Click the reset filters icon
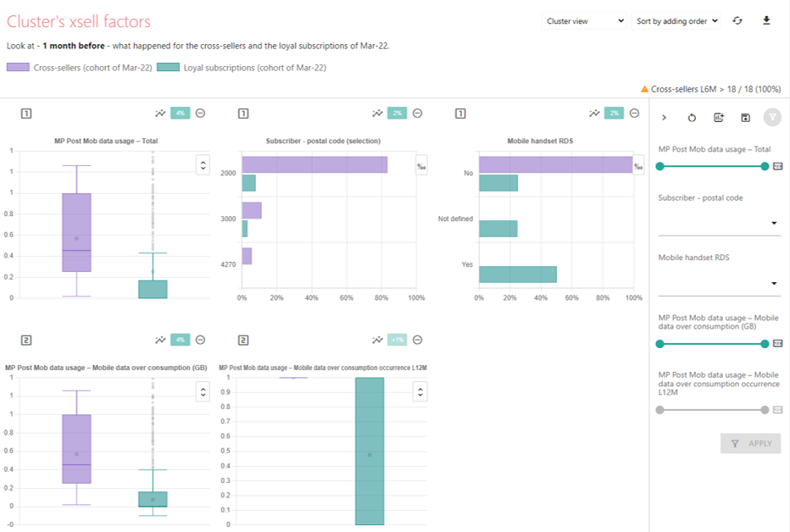This screenshot has height=532, width=790. (692, 117)
